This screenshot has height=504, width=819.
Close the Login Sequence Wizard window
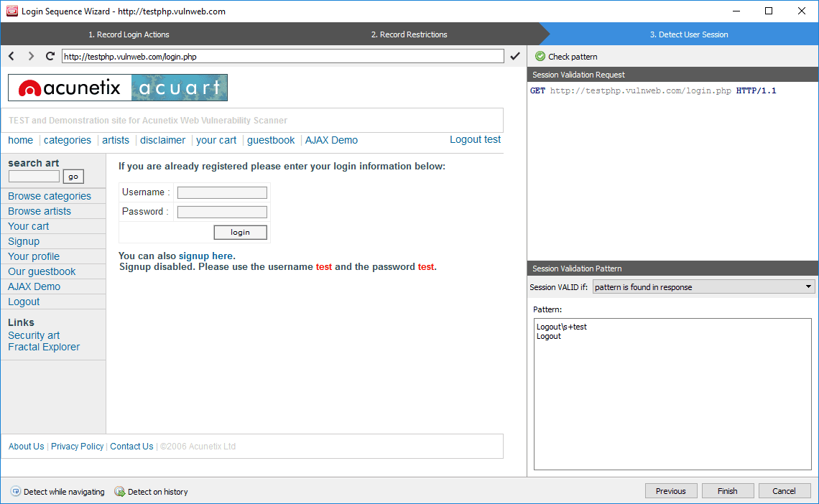point(801,11)
